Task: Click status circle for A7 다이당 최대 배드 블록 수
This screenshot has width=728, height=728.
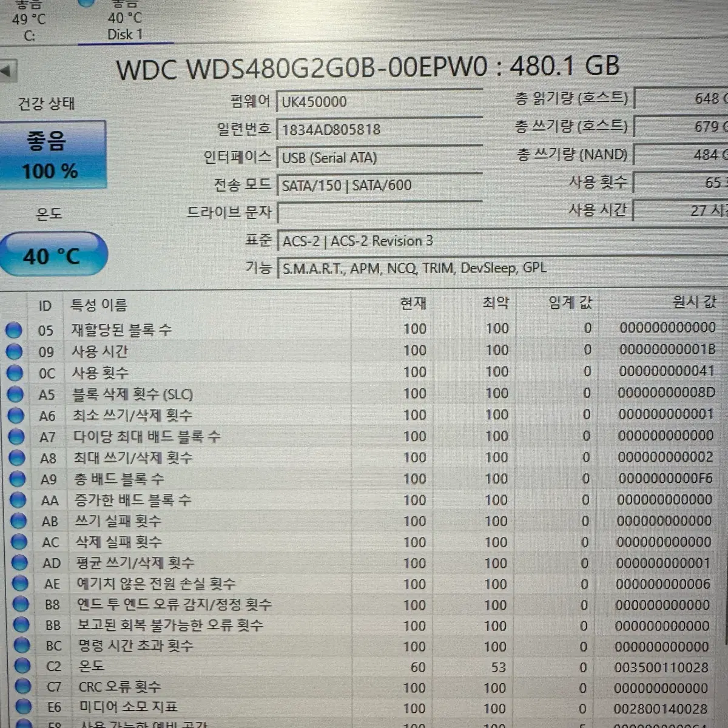Action: click(16, 437)
